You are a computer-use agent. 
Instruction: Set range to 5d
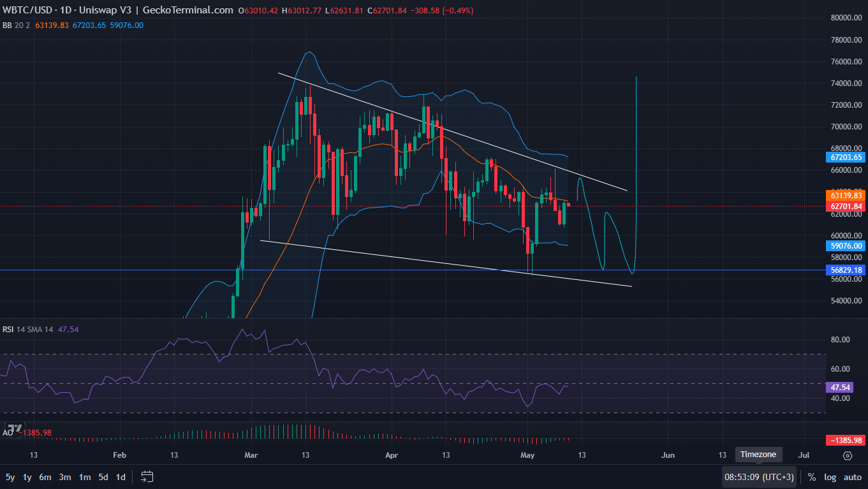tap(103, 477)
